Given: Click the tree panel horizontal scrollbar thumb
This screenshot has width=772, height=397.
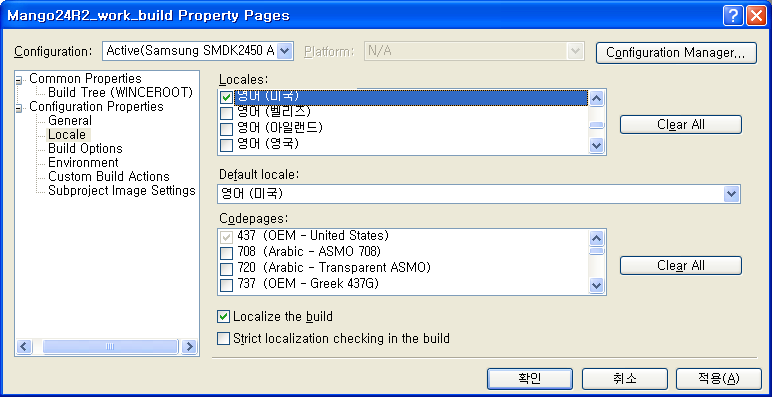Looking at the screenshot, I should click(110, 347).
